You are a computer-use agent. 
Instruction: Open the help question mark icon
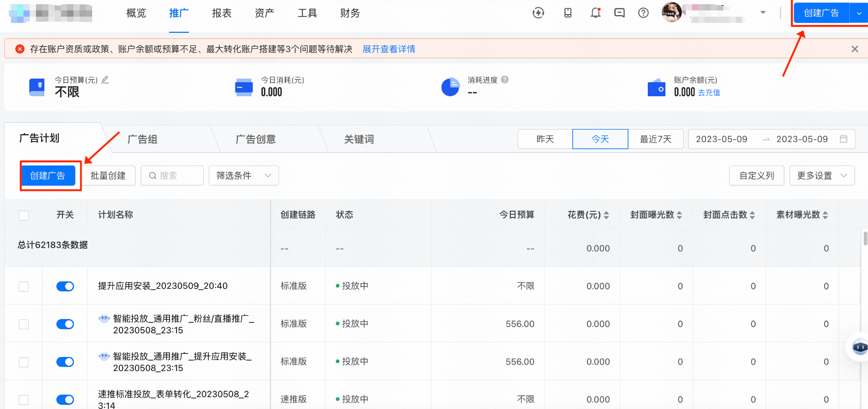tap(644, 13)
